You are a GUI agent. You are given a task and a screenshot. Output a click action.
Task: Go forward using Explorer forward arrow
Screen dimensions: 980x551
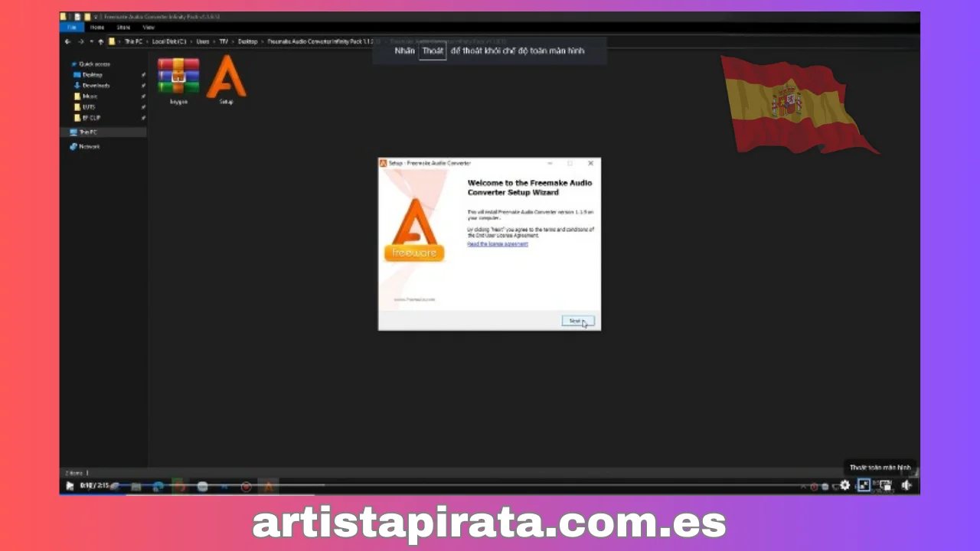pyautogui.click(x=80, y=41)
